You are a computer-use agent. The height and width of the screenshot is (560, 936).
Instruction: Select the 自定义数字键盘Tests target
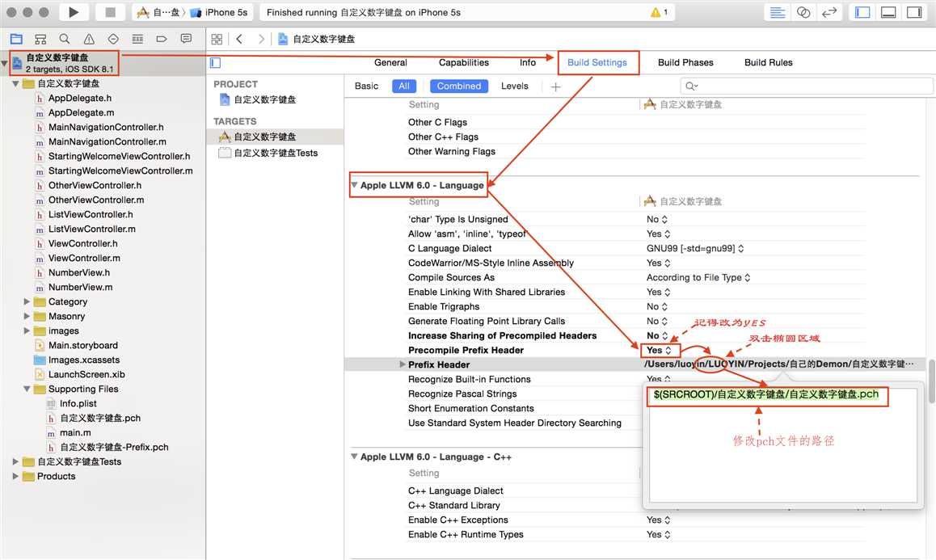click(276, 153)
